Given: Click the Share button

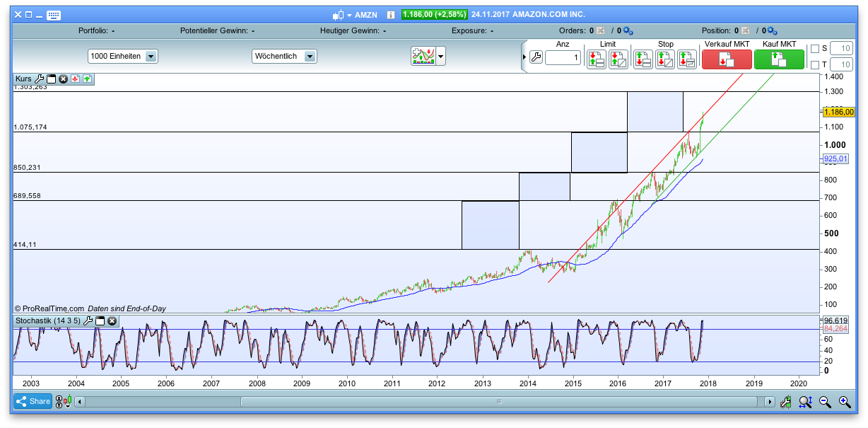Looking at the screenshot, I should (33, 402).
